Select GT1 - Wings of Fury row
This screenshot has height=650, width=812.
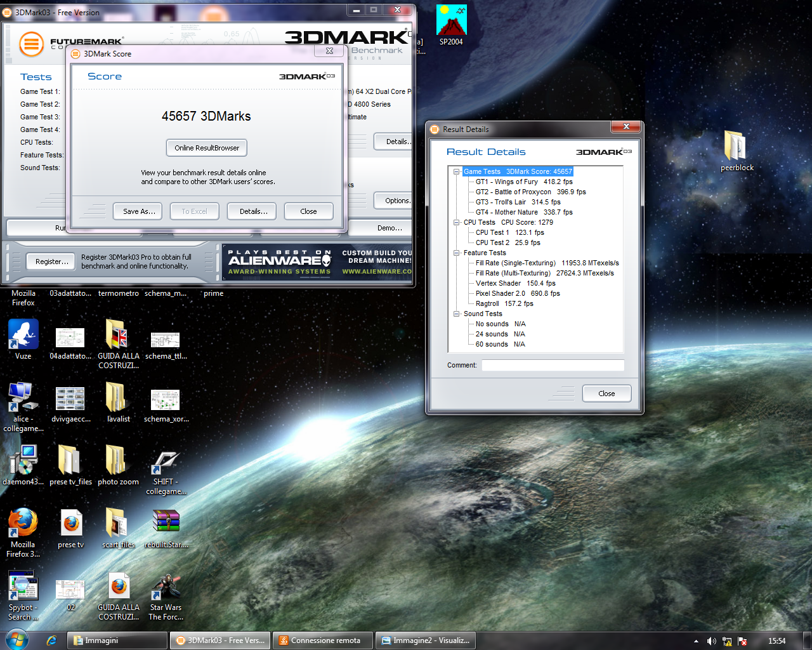point(524,182)
